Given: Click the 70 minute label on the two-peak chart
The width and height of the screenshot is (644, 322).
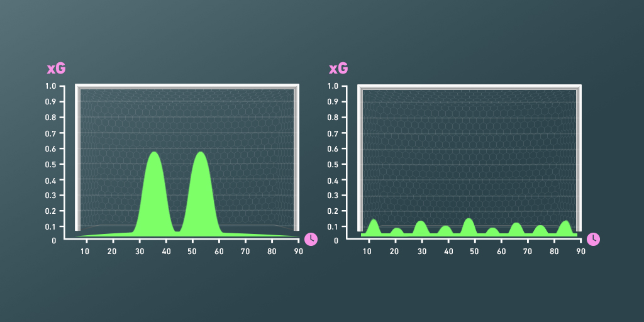Looking at the screenshot, I should pyautogui.click(x=245, y=252).
